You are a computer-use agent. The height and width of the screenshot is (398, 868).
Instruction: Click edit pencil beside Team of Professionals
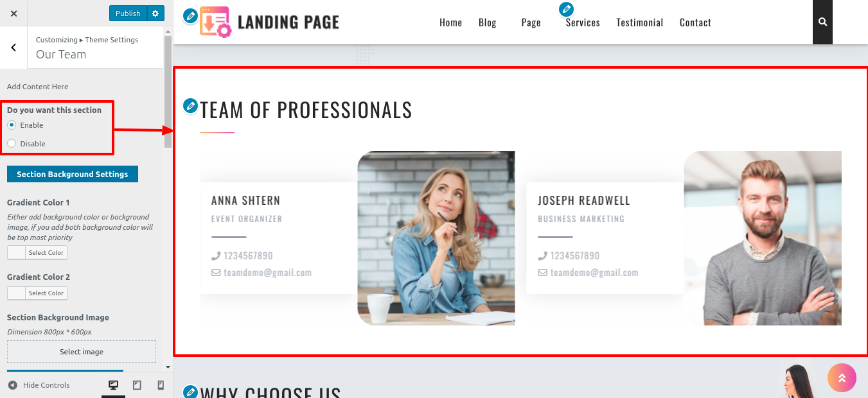(190, 105)
